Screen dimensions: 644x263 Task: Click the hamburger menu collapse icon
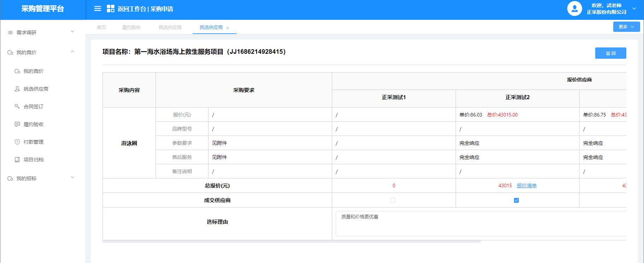98,8
